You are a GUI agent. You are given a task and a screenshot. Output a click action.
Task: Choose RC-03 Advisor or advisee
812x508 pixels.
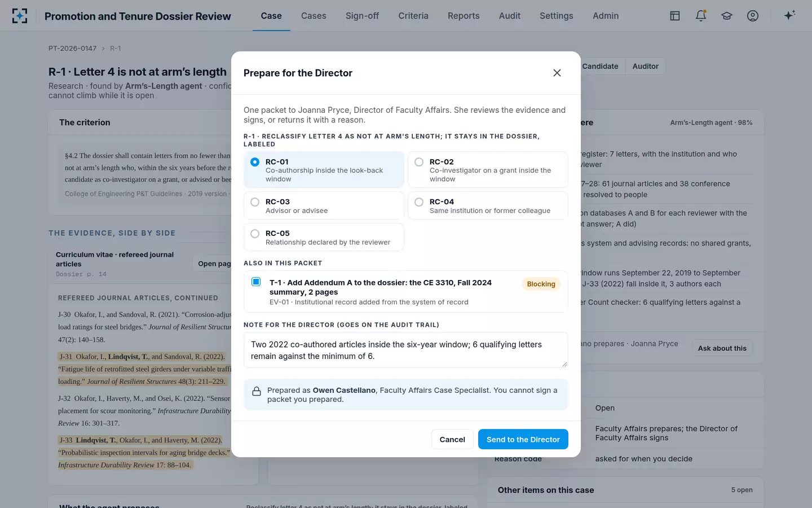pos(324,205)
